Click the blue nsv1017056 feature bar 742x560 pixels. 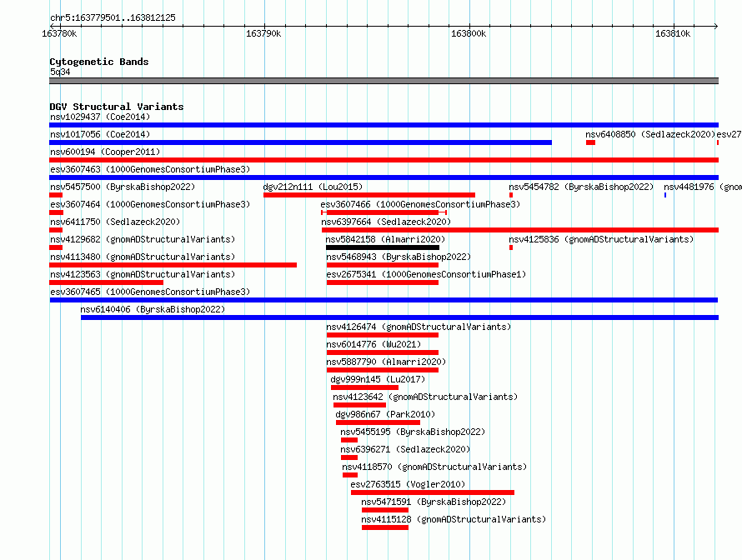(x=300, y=142)
